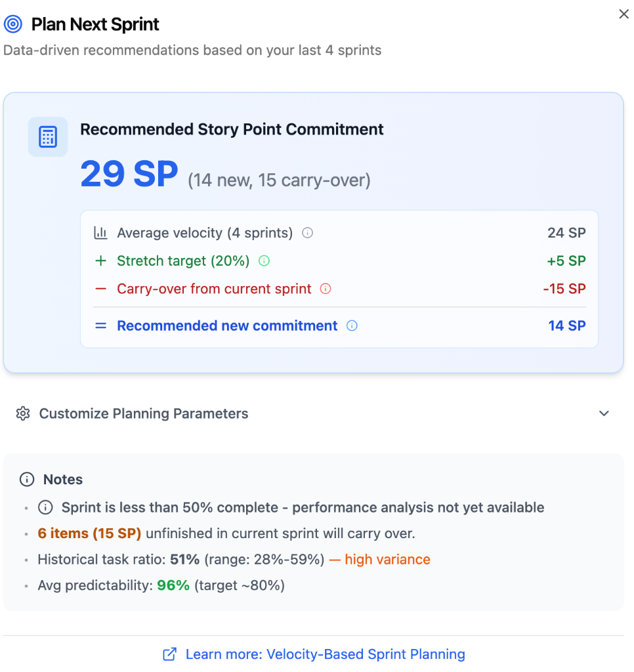Click 'Average velocity (4 sprints)' label

point(205,233)
